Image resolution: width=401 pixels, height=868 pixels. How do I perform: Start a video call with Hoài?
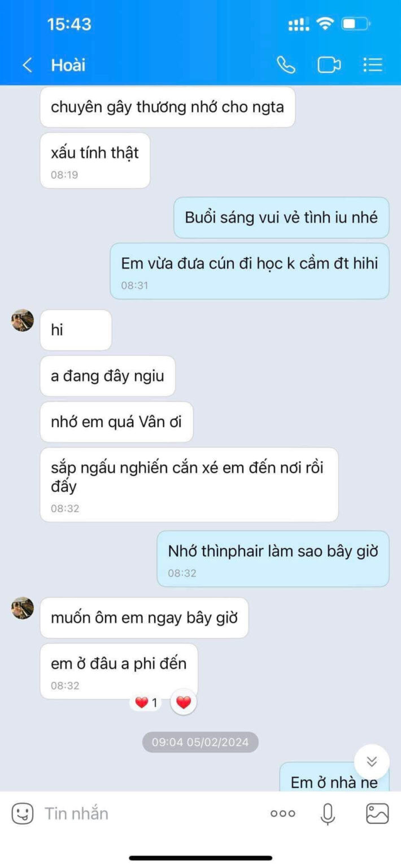pyautogui.click(x=329, y=65)
